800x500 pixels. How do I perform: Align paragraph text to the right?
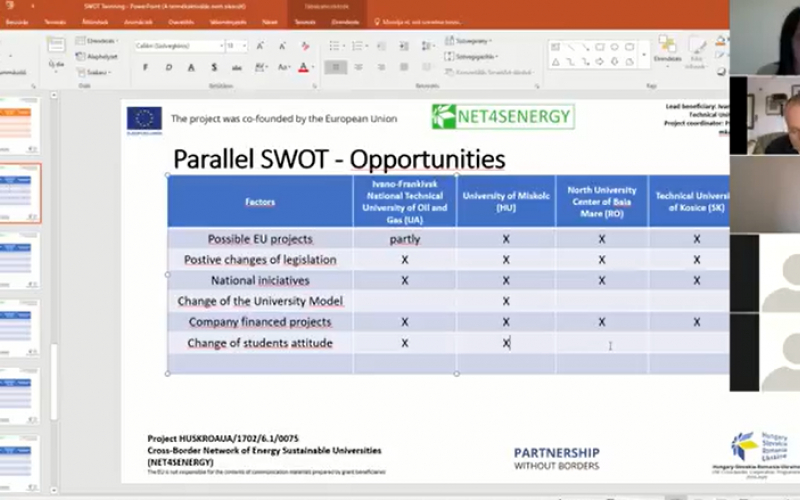coord(381,67)
